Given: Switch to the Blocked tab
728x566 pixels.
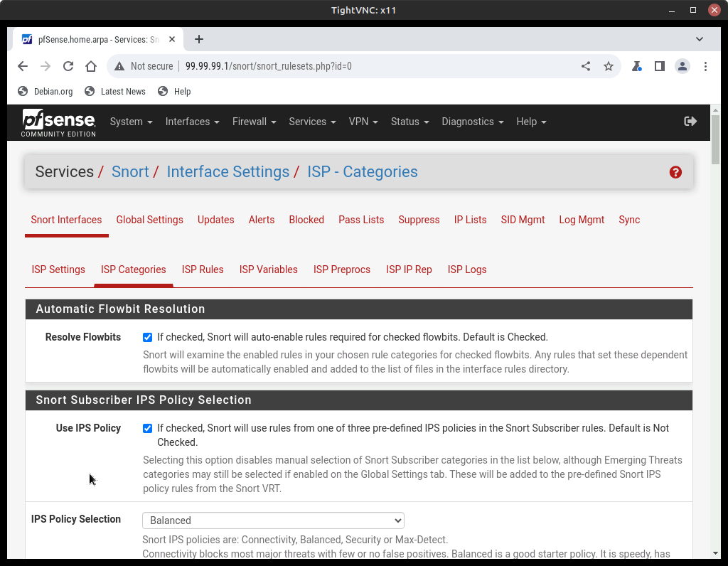Looking at the screenshot, I should click(306, 220).
